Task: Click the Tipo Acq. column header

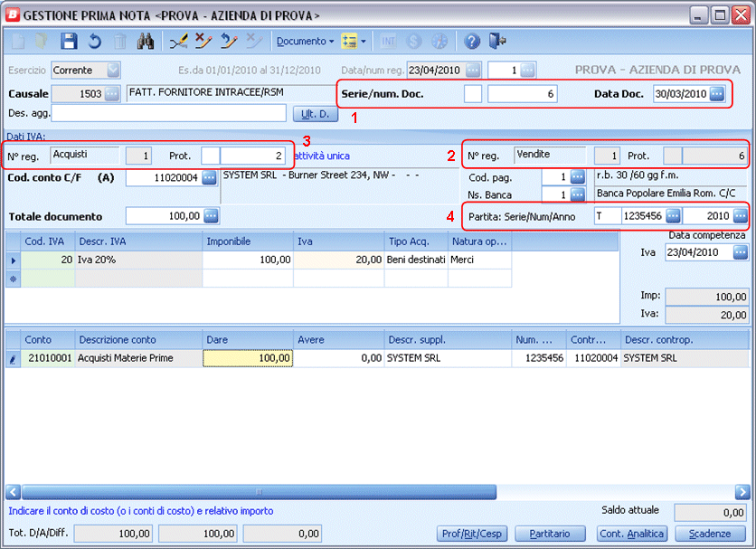Action: click(x=416, y=241)
